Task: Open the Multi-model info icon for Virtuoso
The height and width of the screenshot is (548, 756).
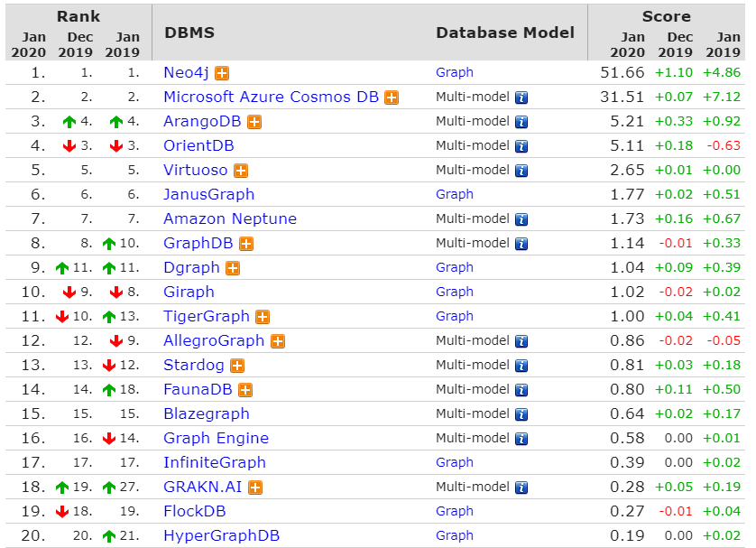Action: [x=521, y=171]
